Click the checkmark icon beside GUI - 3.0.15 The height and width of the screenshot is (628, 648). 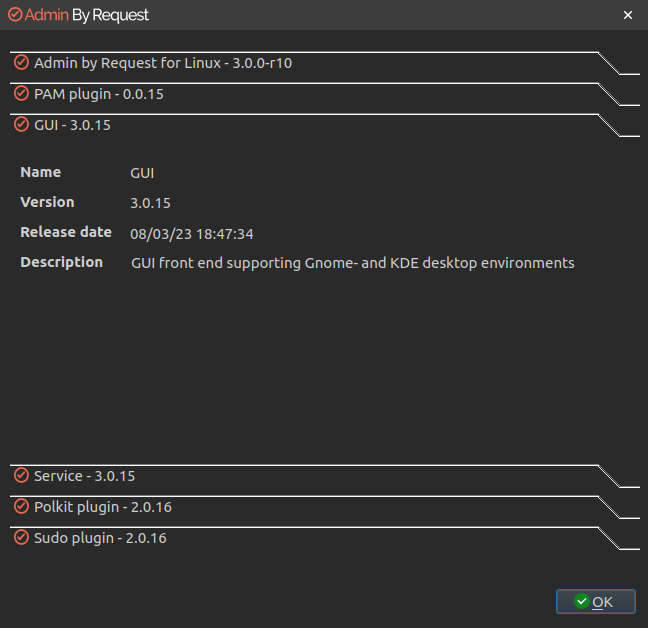coord(21,124)
